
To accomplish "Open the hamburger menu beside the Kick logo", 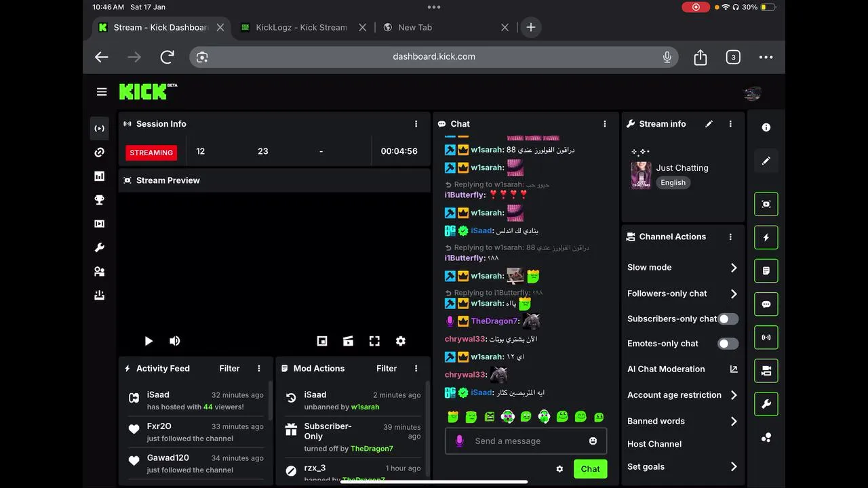I will (x=102, y=91).
